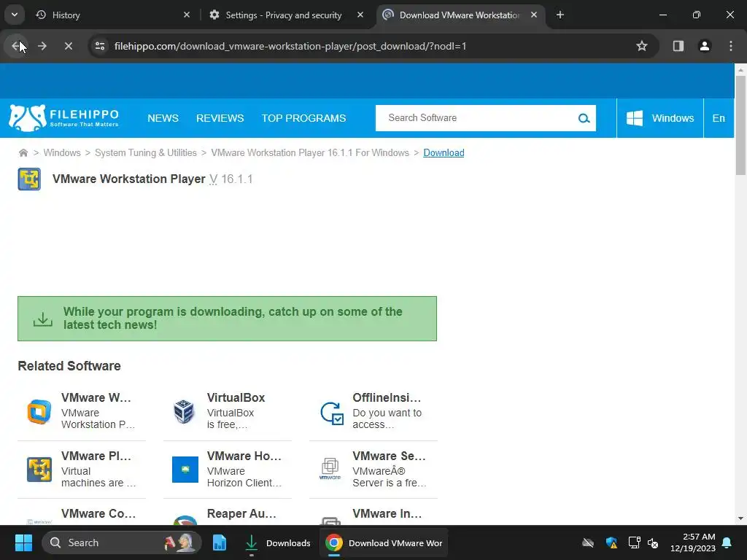Open the TOP PROGRAMS menu item

(x=303, y=118)
